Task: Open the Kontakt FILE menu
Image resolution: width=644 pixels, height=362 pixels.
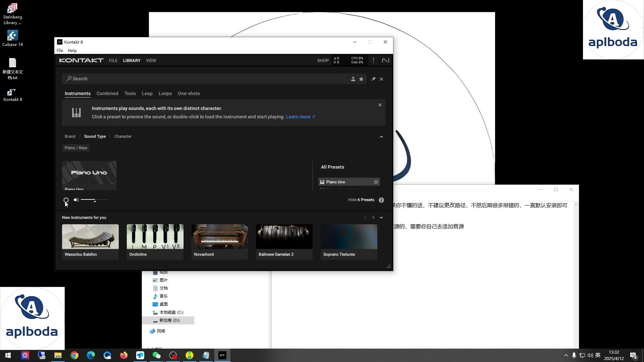Action: pyautogui.click(x=113, y=61)
